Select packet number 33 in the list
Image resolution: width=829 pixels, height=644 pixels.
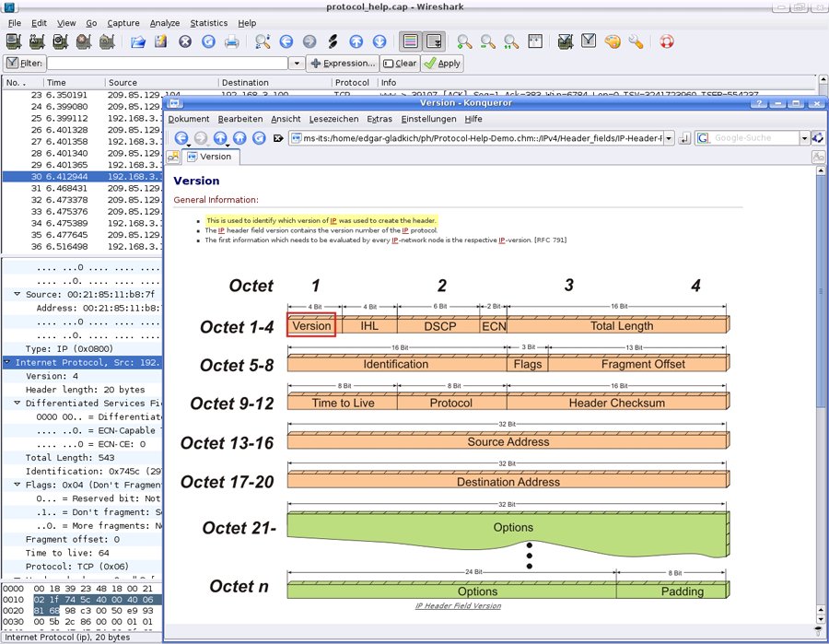pyautogui.click(x=83, y=212)
